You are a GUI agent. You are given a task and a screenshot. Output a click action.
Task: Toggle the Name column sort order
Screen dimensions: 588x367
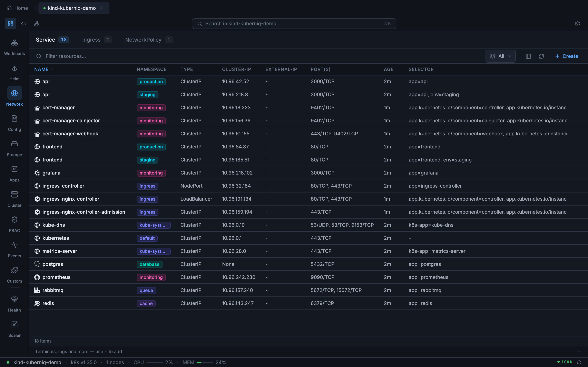[x=44, y=69]
